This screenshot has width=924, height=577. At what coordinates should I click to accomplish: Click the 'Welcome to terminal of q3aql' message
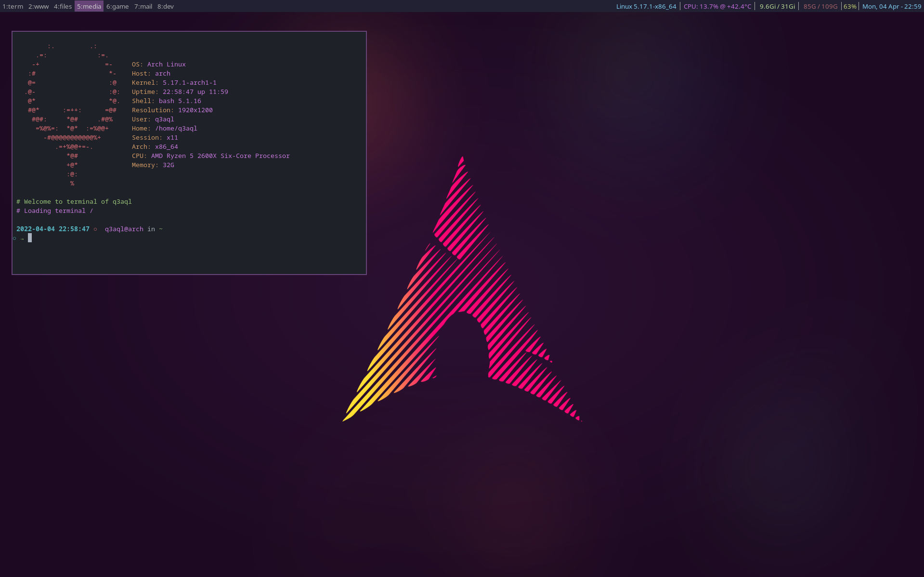tap(74, 201)
